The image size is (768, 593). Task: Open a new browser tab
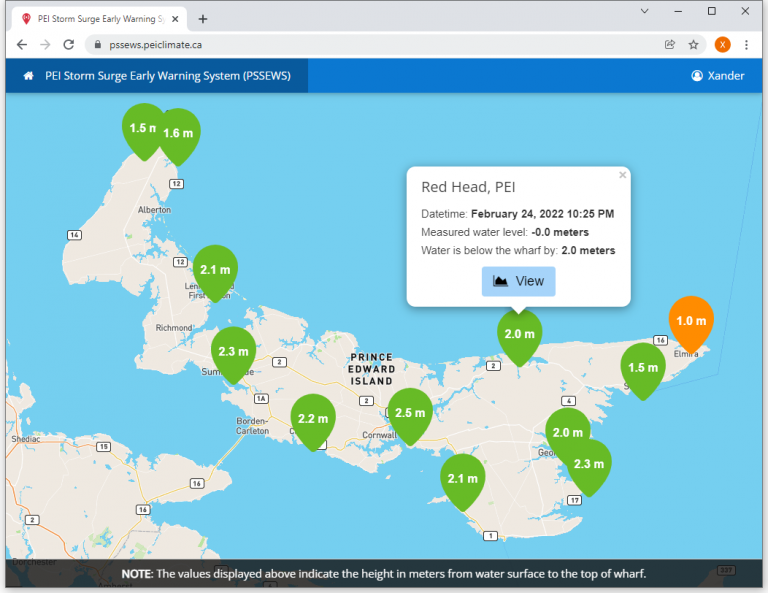(x=203, y=19)
